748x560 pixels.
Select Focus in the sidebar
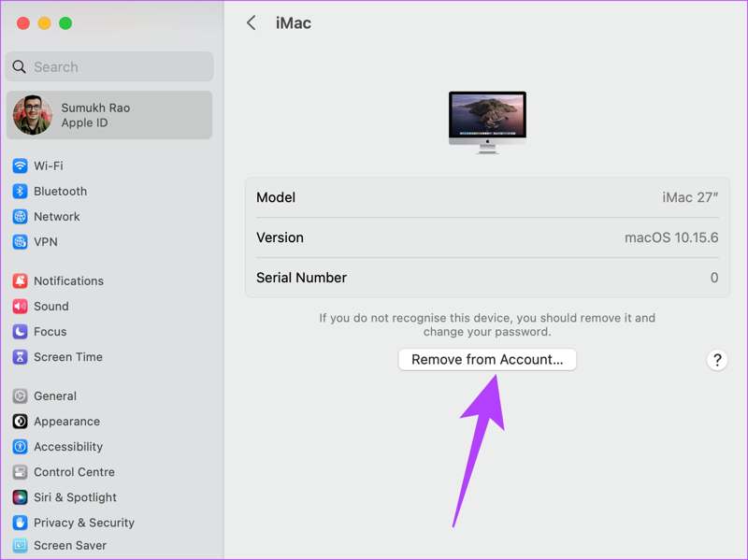[x=50, y=332]
